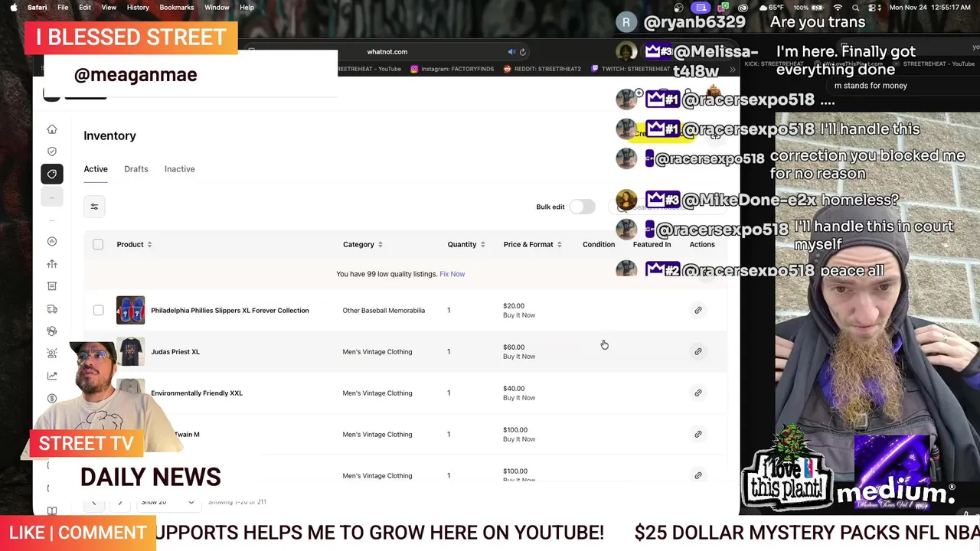Screen dimensions: 980x551
Task: Open the book icon in sidebar bottom
Action: 52,510
